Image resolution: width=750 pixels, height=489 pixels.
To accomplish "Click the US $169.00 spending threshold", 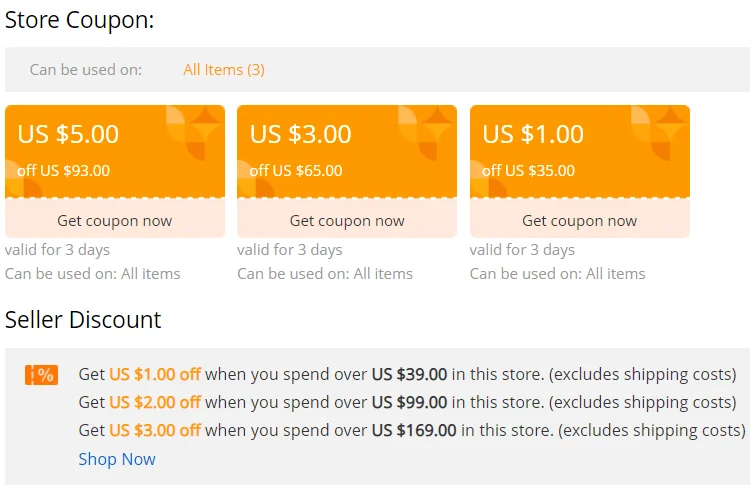I will [x=414, y=430].
